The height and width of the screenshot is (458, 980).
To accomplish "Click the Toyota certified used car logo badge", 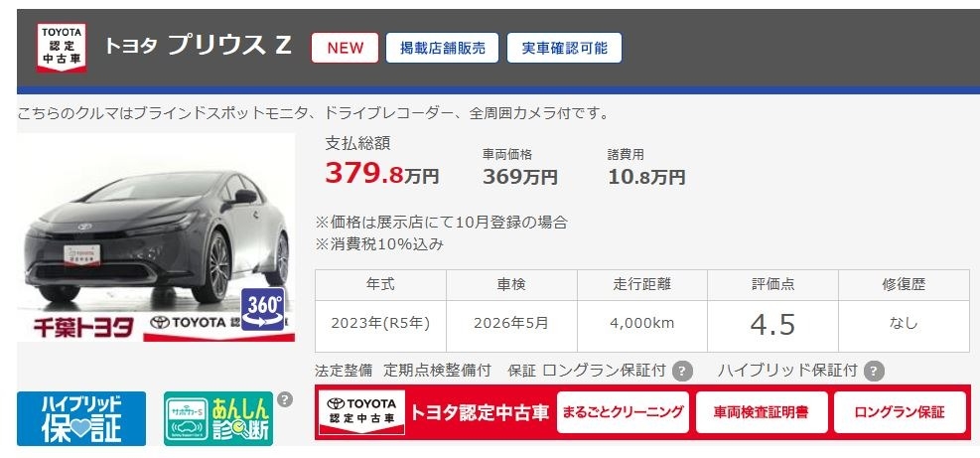I will [62, 48].
